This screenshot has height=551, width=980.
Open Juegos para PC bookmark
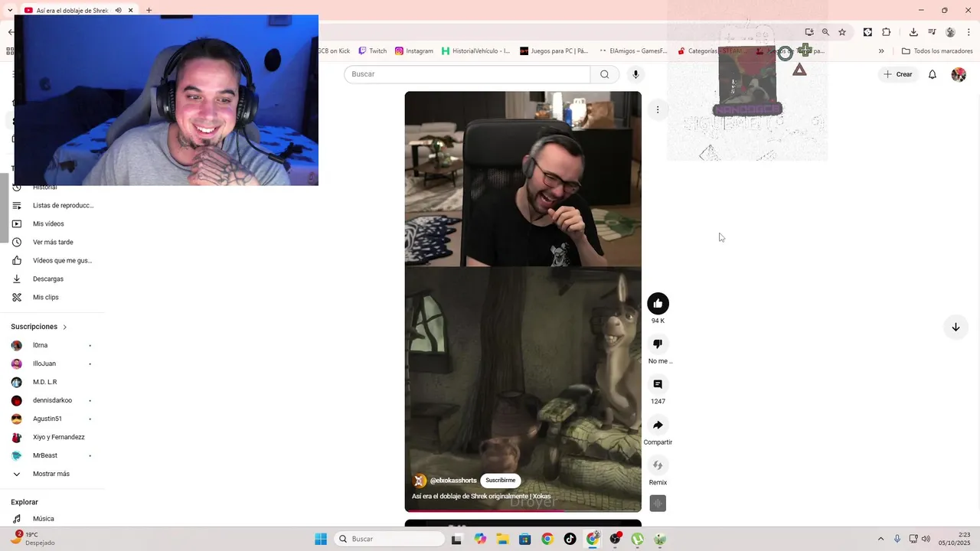point(554,51)
